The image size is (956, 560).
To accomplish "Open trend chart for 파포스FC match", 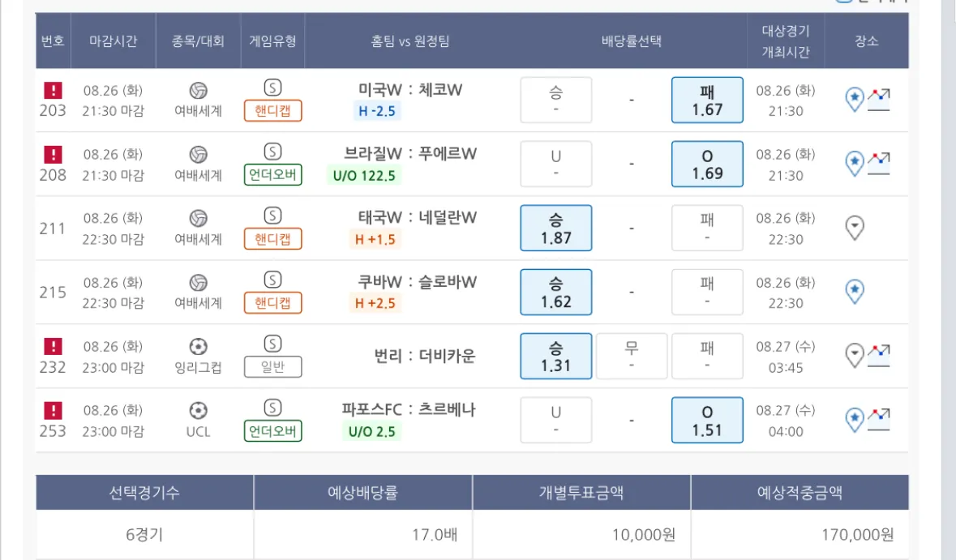I will (878, 419).
